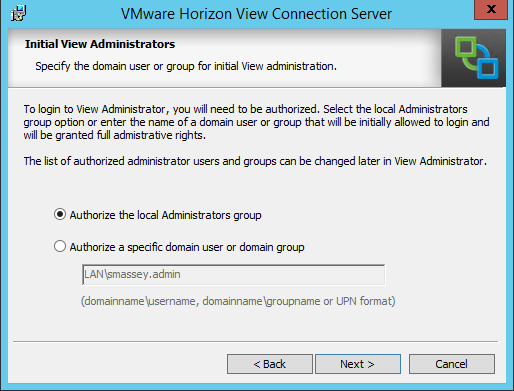Click the 'Specify the domain user or group' subtitle
Viewport: 514px width, 391px height.
coord(186,66)
